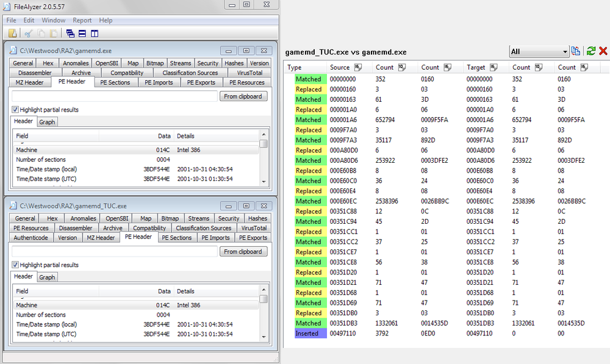Switch to PE Sections tab in gamemd.exe window
The image size is (610, 364).
(115, 82)
